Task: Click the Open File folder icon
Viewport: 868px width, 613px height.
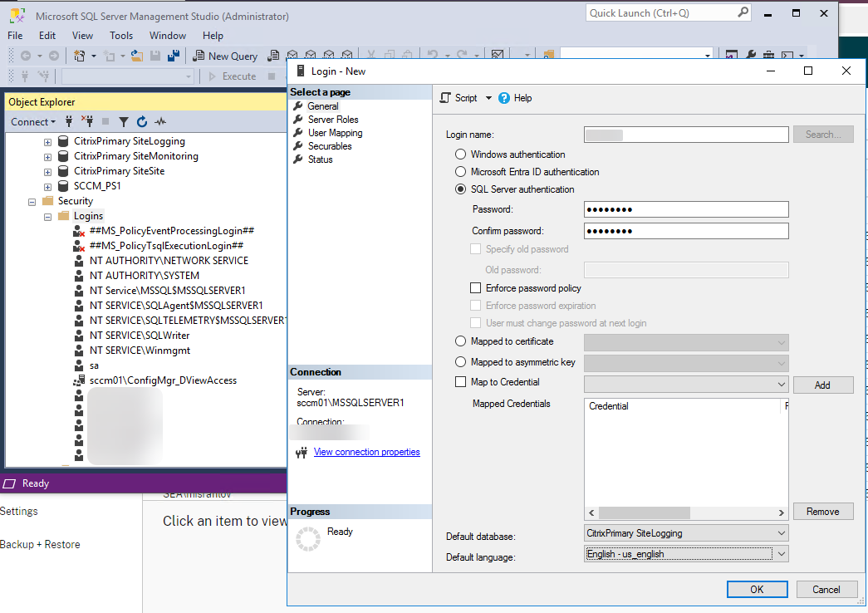Action: pos(137,56)
